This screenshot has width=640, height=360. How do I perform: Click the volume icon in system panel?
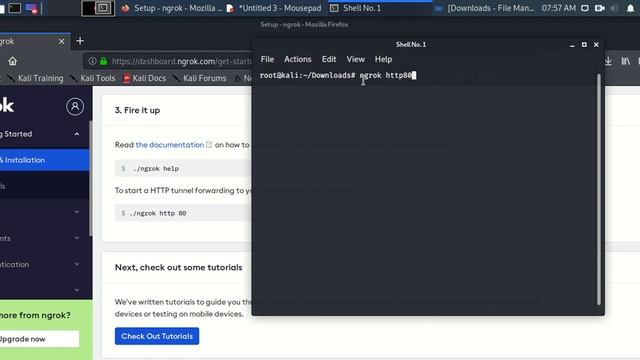[614, 8]
